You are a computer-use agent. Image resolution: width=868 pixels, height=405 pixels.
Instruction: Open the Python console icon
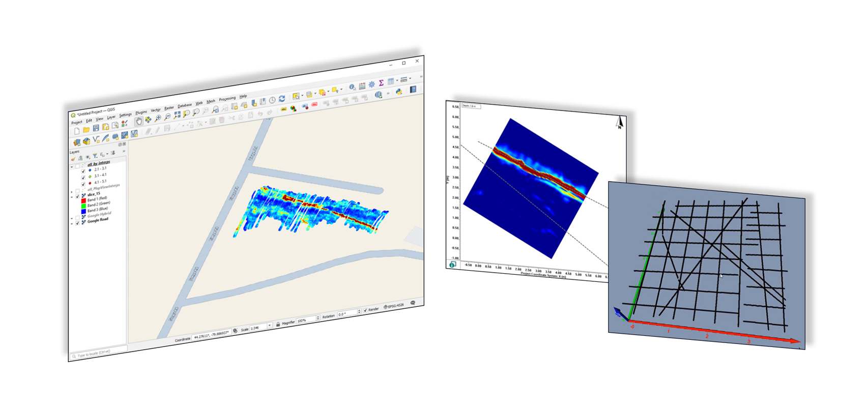398,92
